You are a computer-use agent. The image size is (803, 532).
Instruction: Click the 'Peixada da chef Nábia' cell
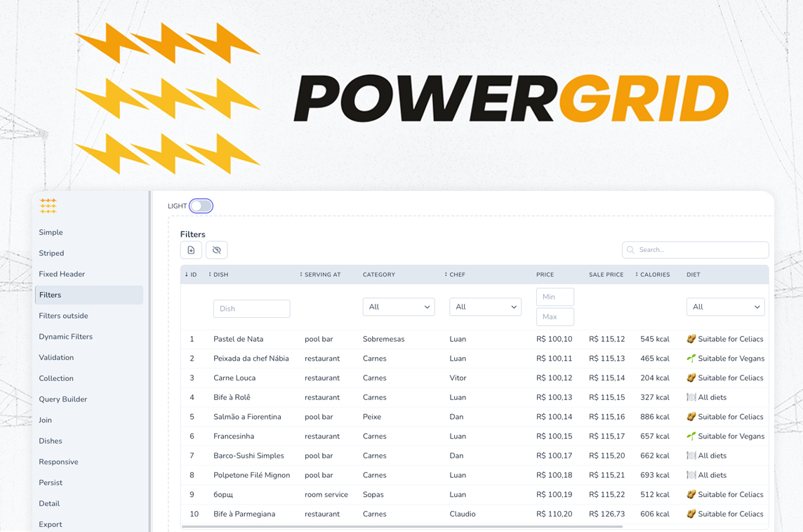(251, 359)
